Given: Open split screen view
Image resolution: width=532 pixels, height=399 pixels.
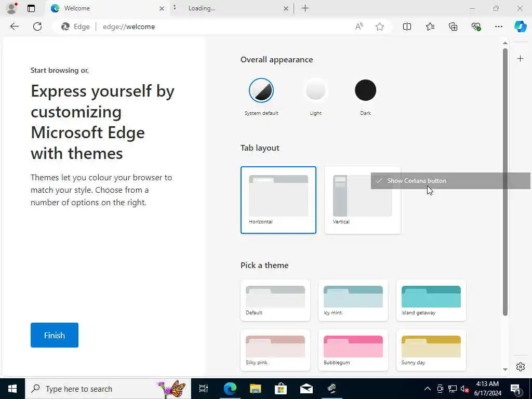Looking at the screenshot, I should (407, 26).
